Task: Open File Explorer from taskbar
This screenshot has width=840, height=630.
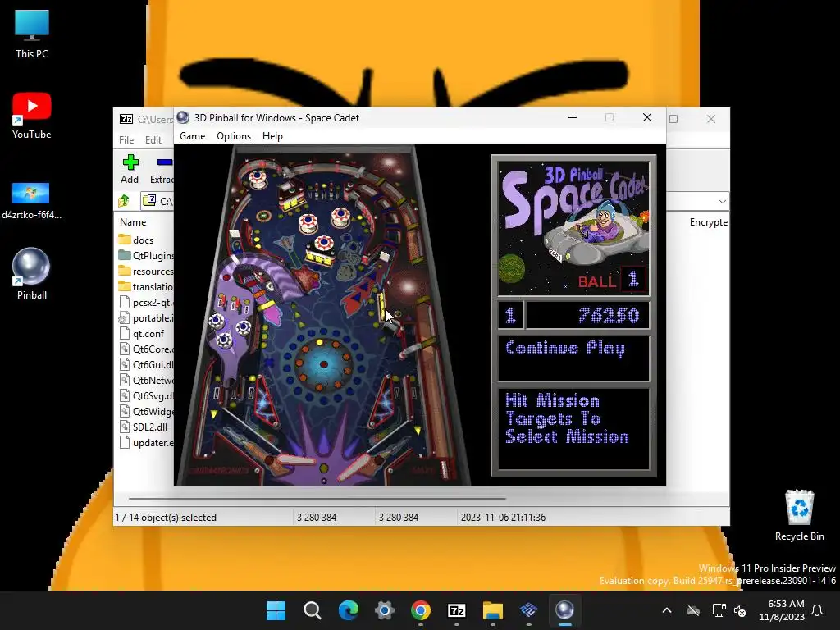Action: [x=493, y=610]
